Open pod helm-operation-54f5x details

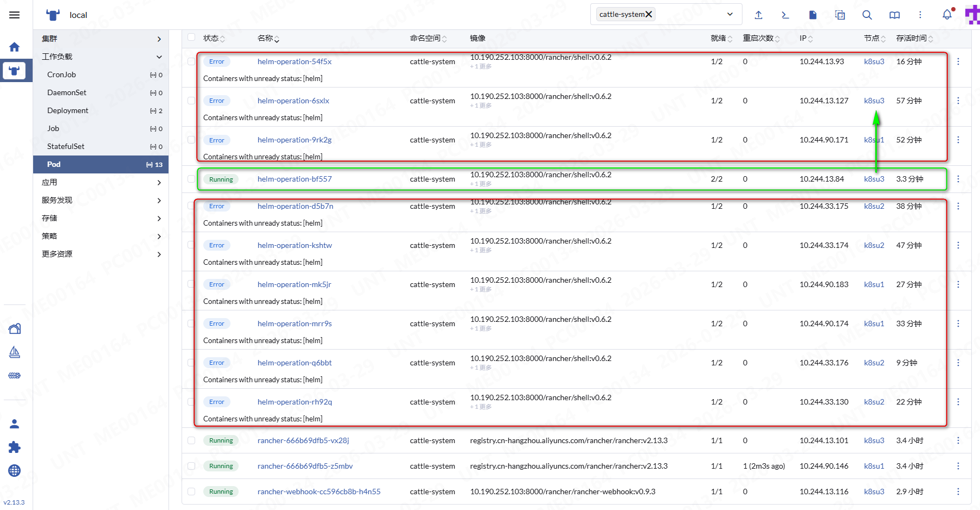(x=294, y=61)
